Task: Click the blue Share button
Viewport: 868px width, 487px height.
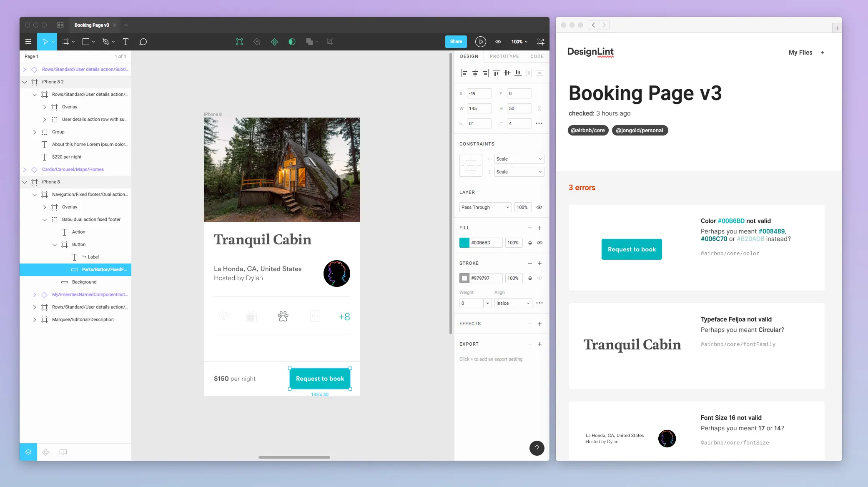Action: 456,41
